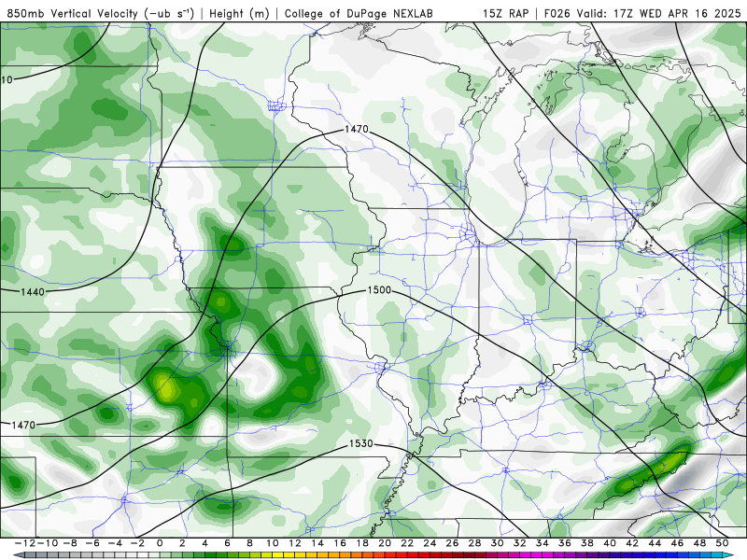Image resolution: width=747 pixels, height=560 pixels.
Task: Click the 28 value on the color scale
Action: pyautogui.click(x=474, y=543)
